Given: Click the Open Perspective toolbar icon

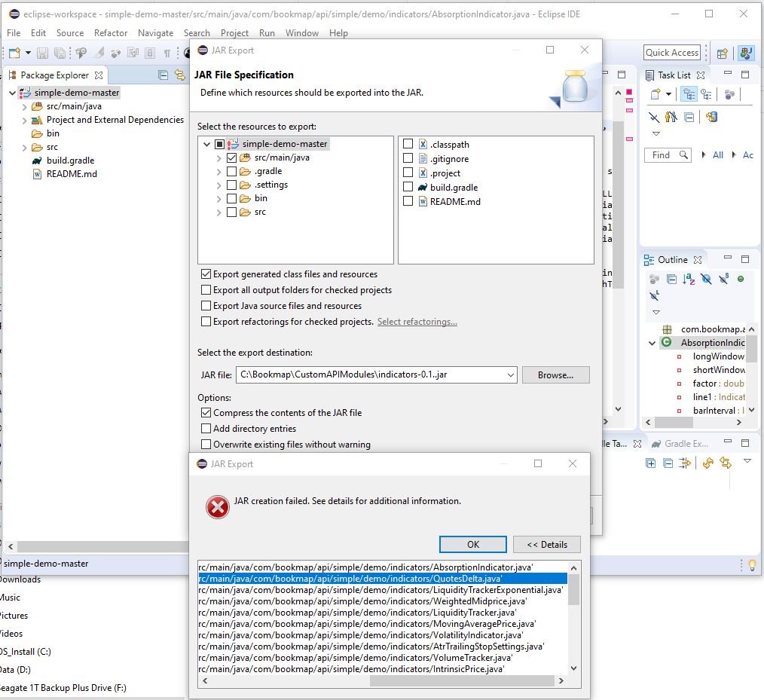Looking at the screenshot, I should [x=722, y=53].
